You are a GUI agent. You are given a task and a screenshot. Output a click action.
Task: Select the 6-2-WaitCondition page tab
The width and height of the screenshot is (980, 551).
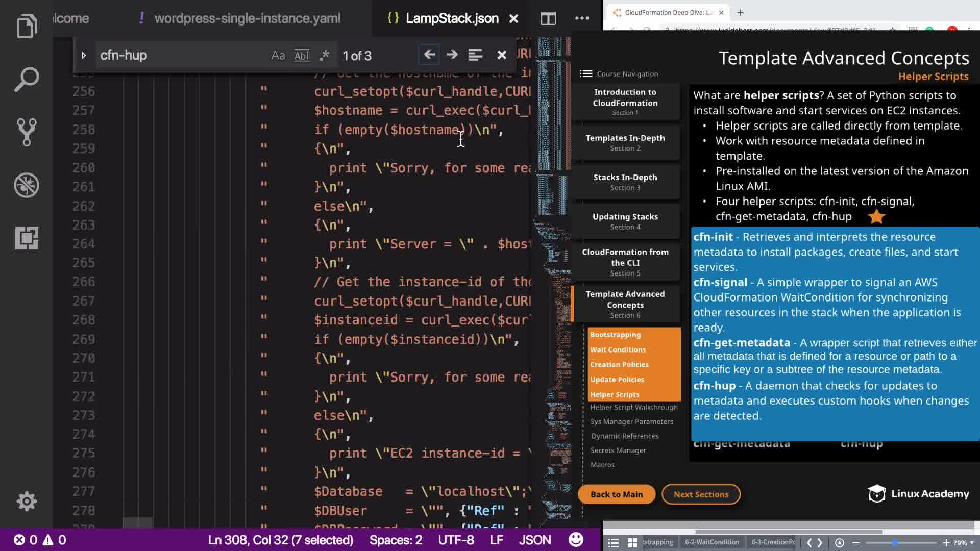point(712,542)
